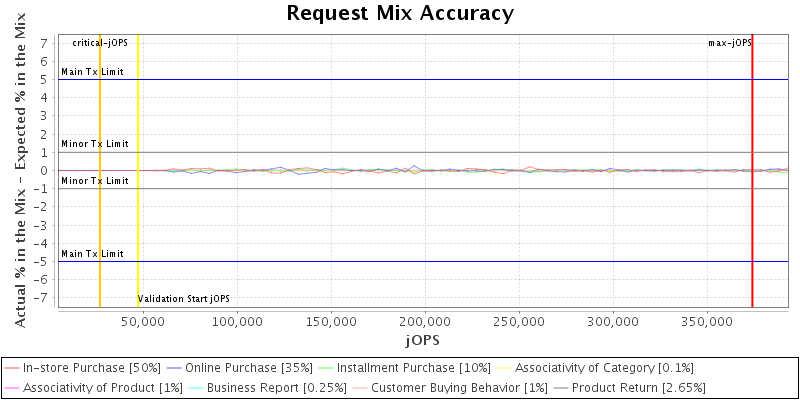Click the lower Main Tx Limit label
This screenshot has width=800, height=400.
[92, 254]
